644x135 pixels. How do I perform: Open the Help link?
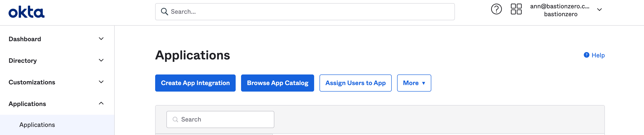pyautogui.click(x=598, y=55)
